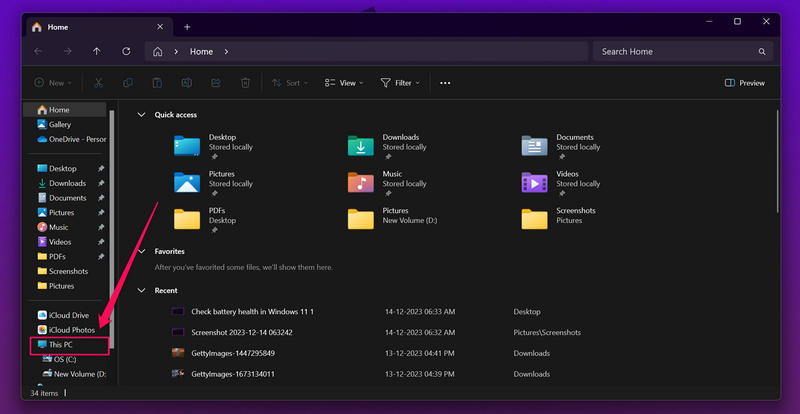The image size is (800, 414).
Task: Click the Cut scissors icon in toolbar
Action: pyautogui.click(x=98, y=83)
